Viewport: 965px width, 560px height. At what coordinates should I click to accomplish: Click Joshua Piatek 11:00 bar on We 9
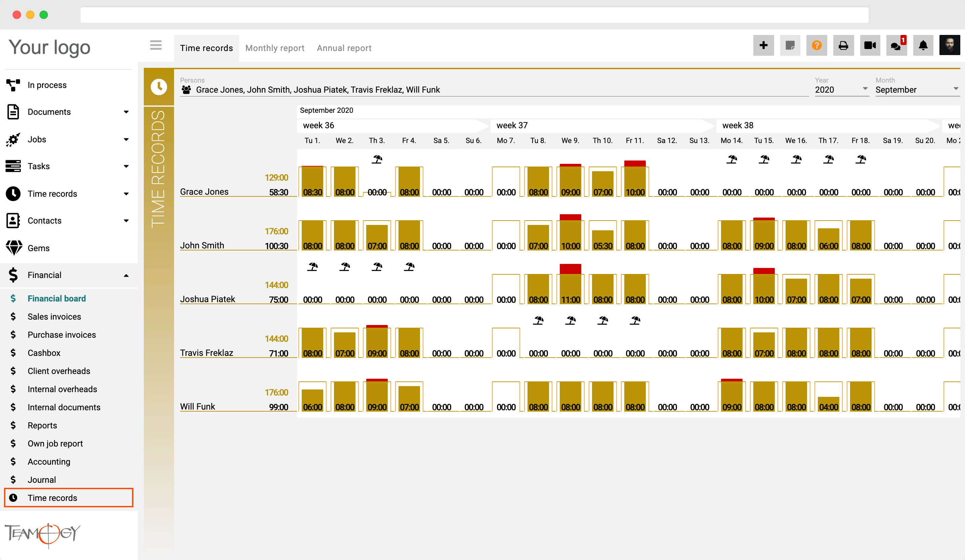tap(571, 284)
